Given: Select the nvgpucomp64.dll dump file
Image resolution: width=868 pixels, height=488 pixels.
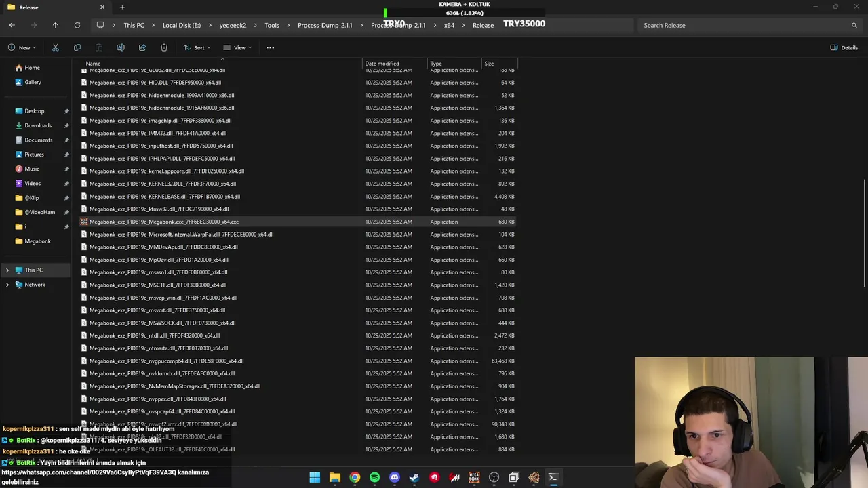Looking at the screenshot, I should click(298, 361).
